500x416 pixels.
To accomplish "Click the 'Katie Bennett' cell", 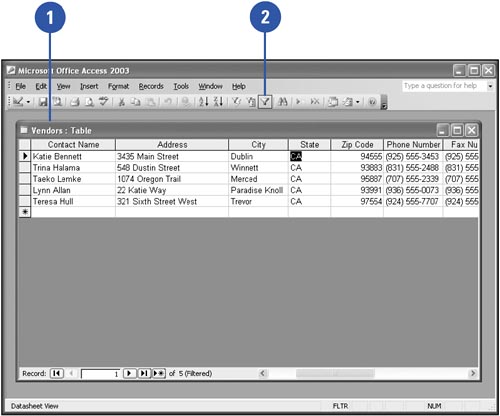I will (73, 156).
